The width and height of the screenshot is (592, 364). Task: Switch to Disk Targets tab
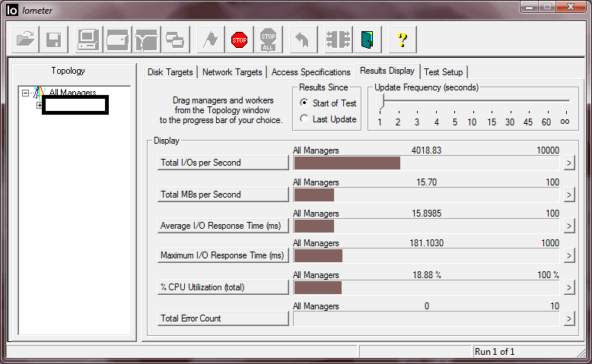tap(170, 72)
